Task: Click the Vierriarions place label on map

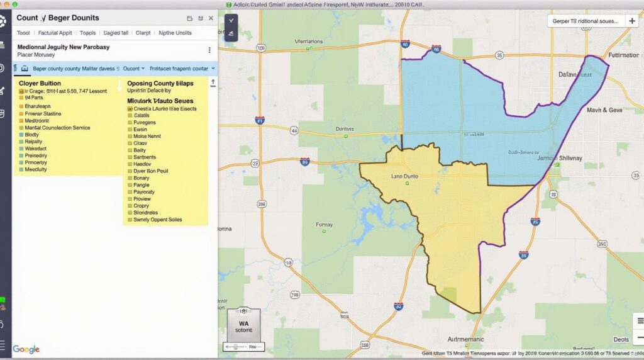Action: tap(309, 42)
